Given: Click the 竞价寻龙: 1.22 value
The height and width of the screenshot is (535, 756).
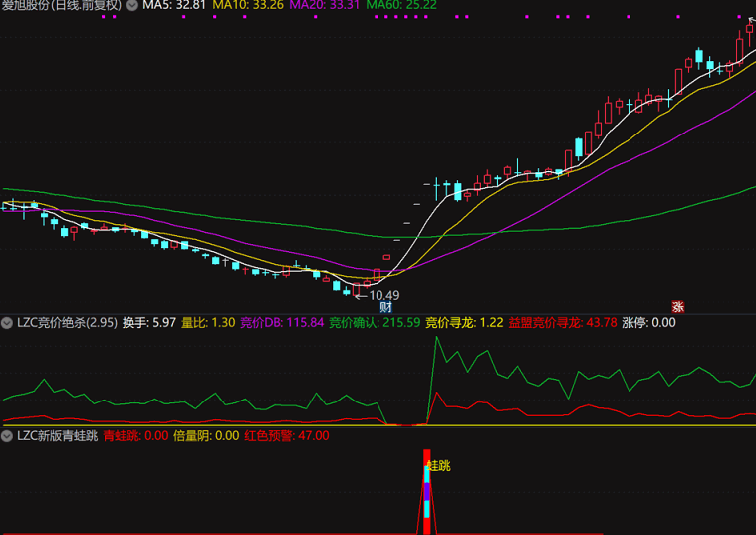Looking at the screenshot, I should pos(464,323).
